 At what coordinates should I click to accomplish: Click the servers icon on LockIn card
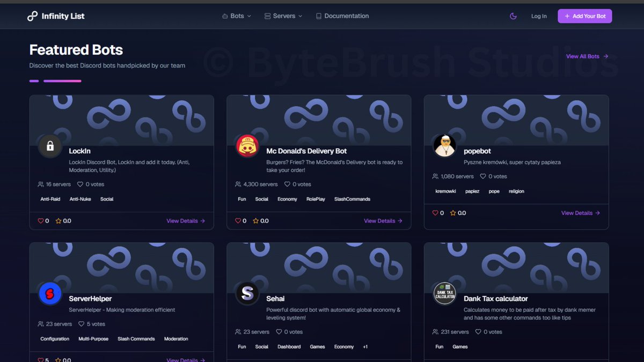[x=41, y=184]
